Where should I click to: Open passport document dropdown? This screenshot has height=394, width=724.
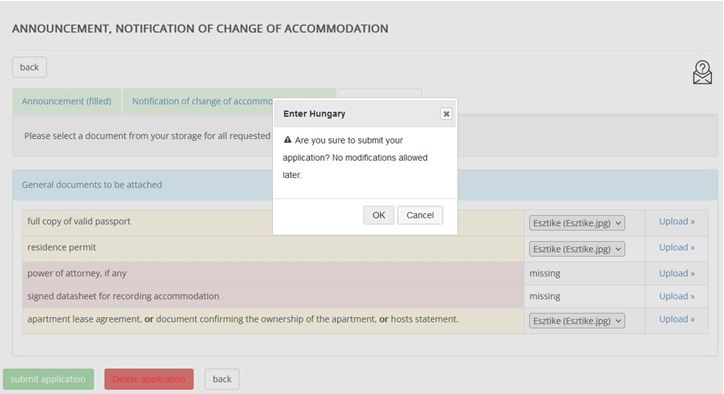(x=577, y=223)
